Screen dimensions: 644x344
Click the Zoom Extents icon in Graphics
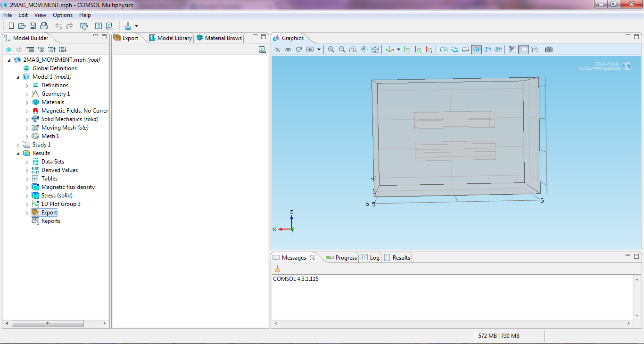[375, 49]
